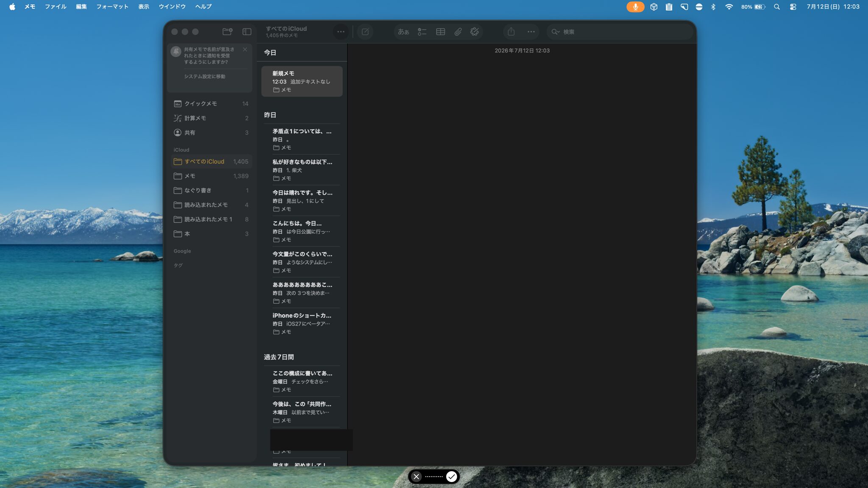The width and height of the screenshot is (868, 488).
Task: Open the note こんにちは。今日…
Action: tap(302, 231)
